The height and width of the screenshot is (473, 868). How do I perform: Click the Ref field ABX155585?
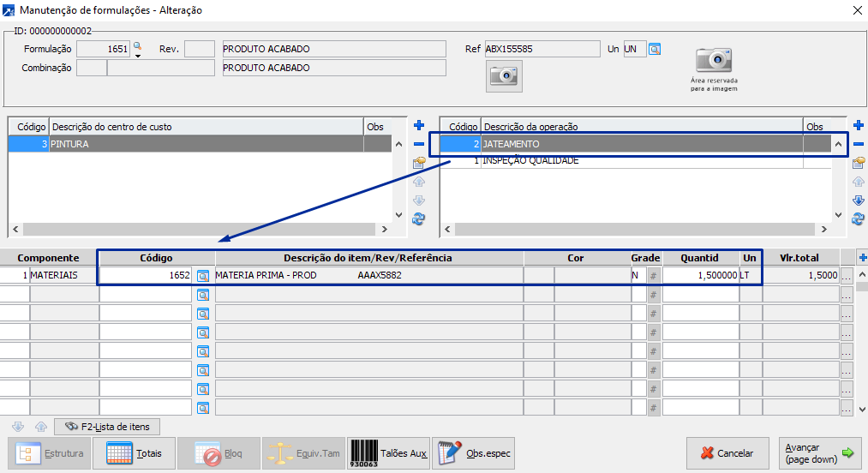pyautogui.click(x=542, y=50)
